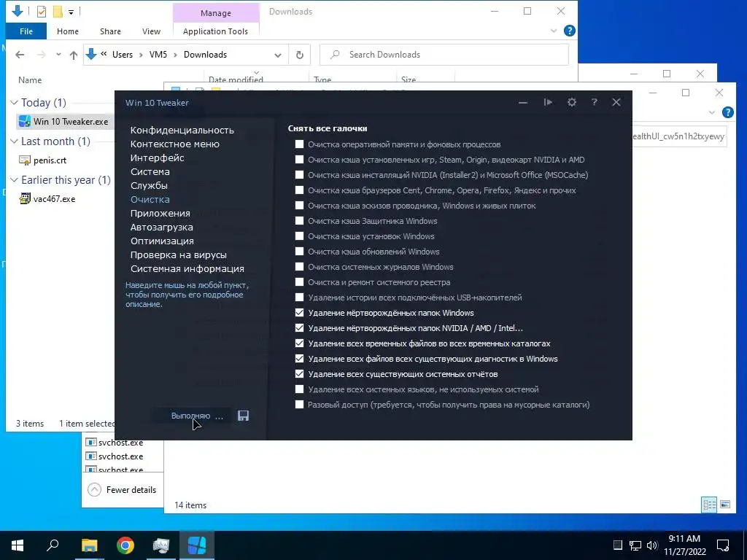Expand the Downloads window ribbon chevron
Viewport: 747px width, 560px height.
tap(554, 31)
